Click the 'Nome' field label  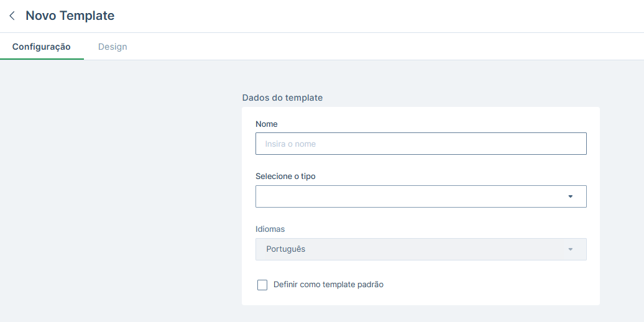pyautogui.click(x=267, y=124)
